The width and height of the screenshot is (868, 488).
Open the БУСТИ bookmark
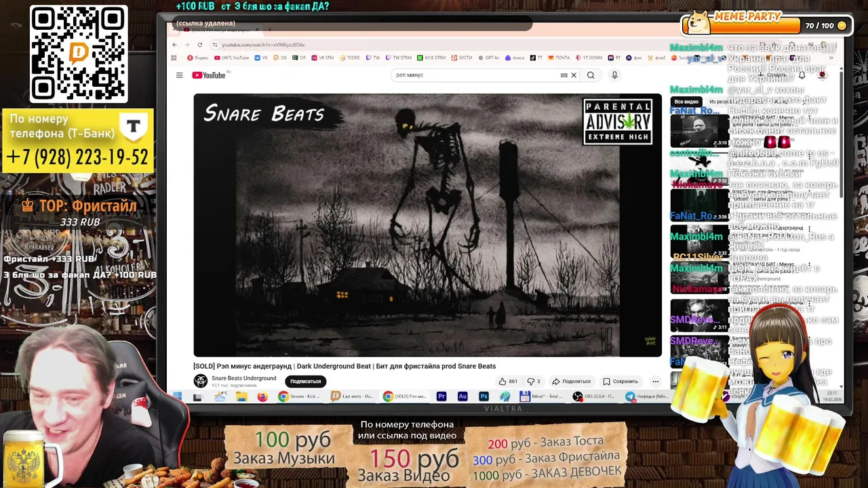[461, 58]
